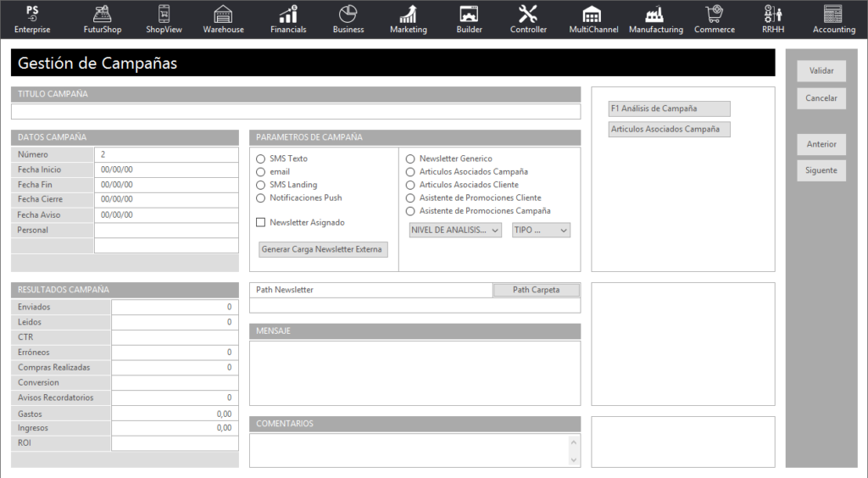Select the SMS Landing radio option

click(261, 185)
